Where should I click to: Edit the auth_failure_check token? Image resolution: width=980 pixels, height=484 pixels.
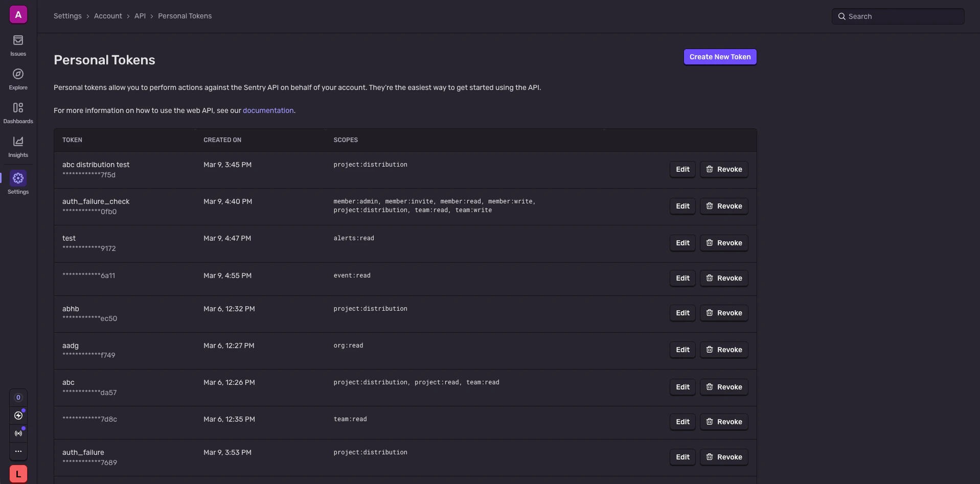(x=682, y=206)
